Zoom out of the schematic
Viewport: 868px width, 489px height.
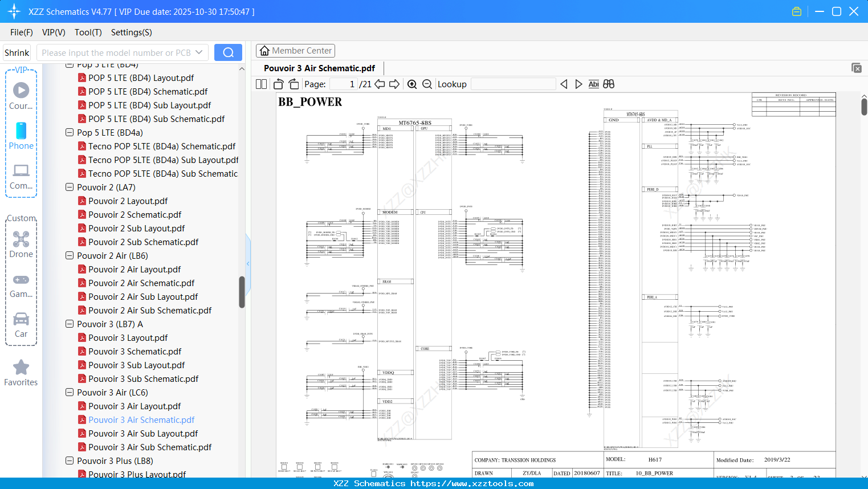tap(426, 84)
